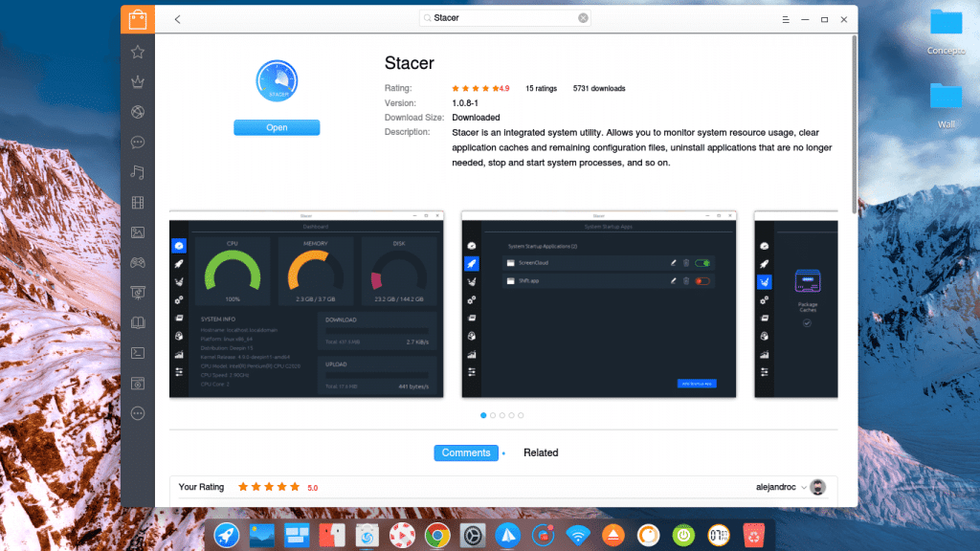This screenshot has width=980, height=551.
Task: Click the 15 ratings text
Action: [x=541, y=89]
